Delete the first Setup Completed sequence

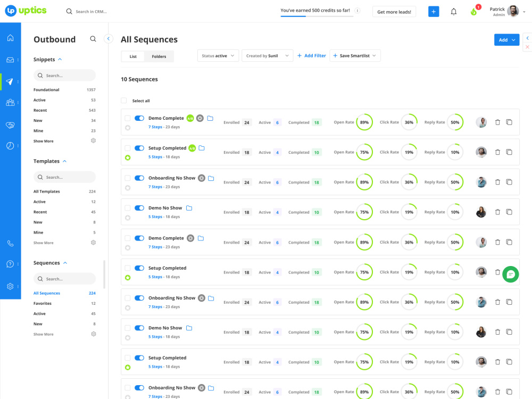click(x=497, y=152)
